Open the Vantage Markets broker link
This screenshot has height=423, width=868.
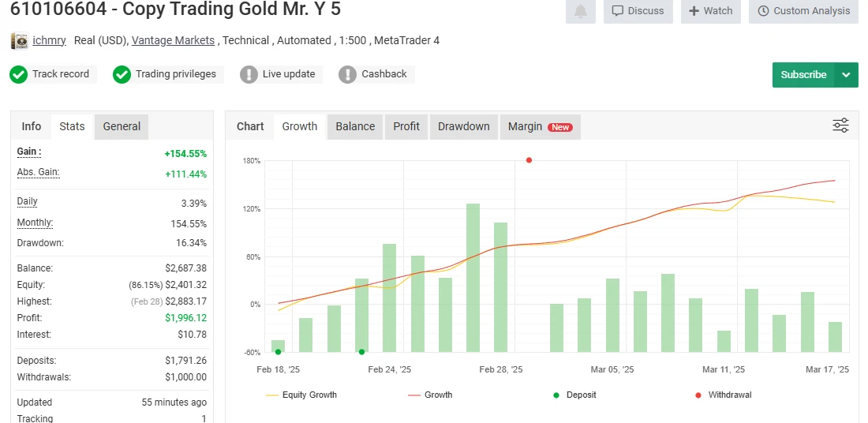[x=173, y=40]
